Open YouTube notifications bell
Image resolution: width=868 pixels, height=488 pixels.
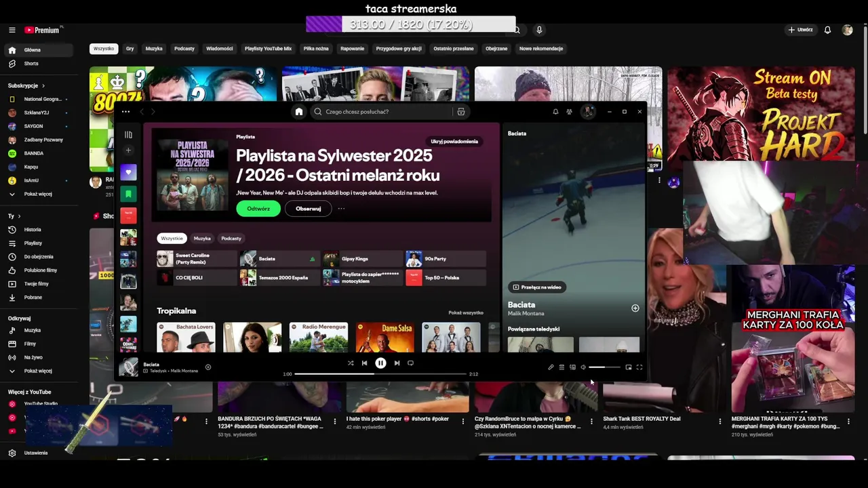click(x=827, y=30)
